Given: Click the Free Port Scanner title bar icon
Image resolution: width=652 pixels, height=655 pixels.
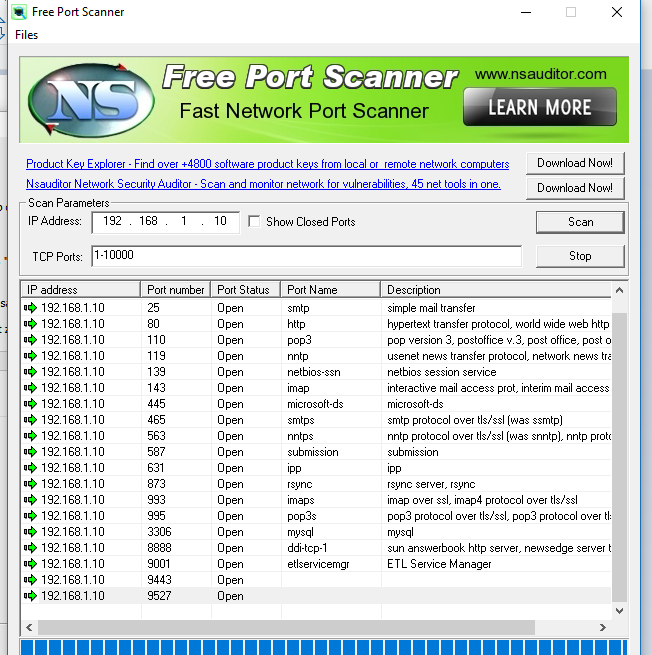Looking at the screenshot, I should click(x=18, y=12).
